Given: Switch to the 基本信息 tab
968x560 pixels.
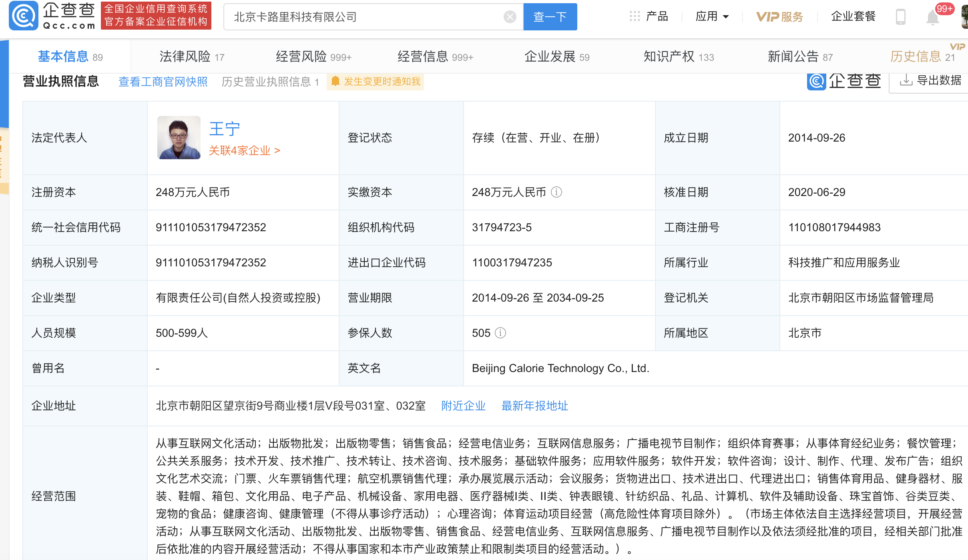Looking at the screenshot, I should (x=70, y=57).
